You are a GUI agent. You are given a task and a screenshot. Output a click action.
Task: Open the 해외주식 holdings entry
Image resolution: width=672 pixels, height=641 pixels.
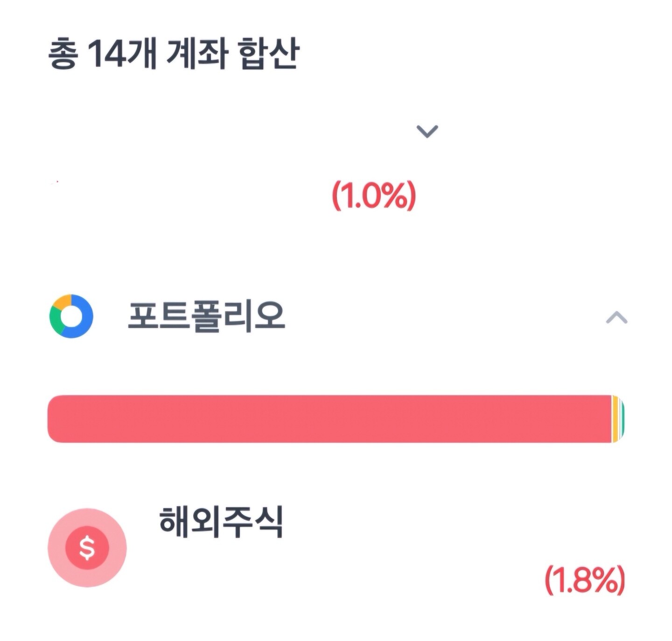[x=221, y=523]
